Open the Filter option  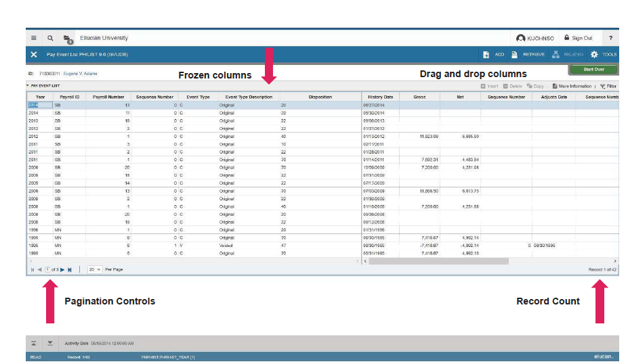608,87
